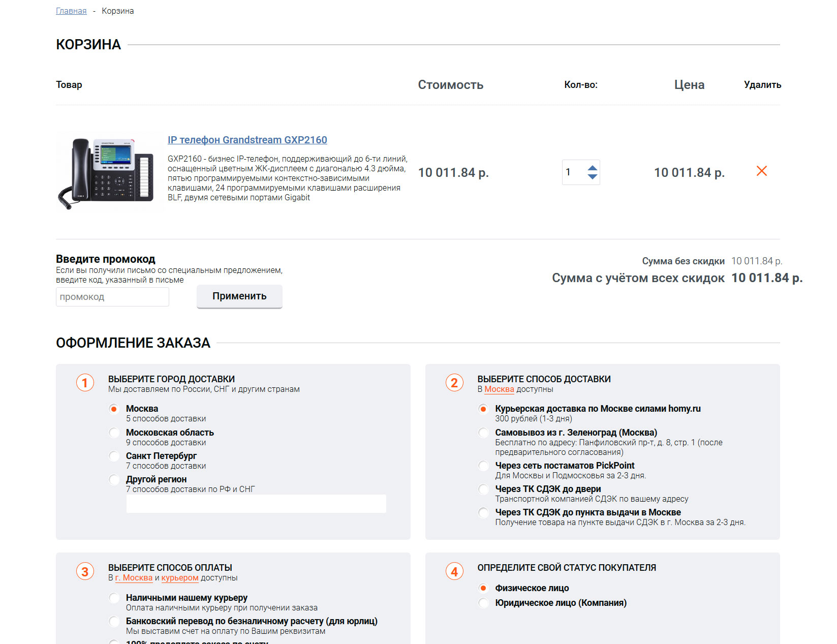Select Москва delivery city
The width and height of the screenshot is (837, 644).
click(114, 409)
